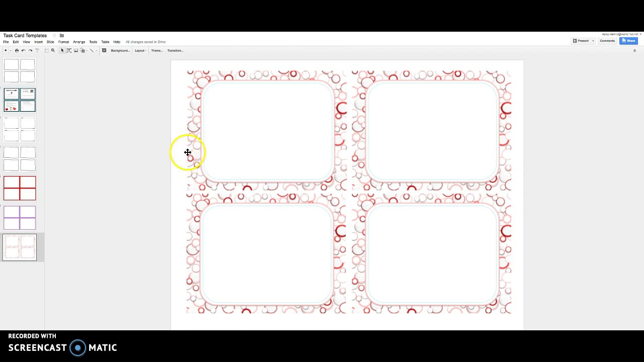Viewport: 644px width, 362px height.
Task: Click the document title Task Card Templates
Action: point(25,36)
